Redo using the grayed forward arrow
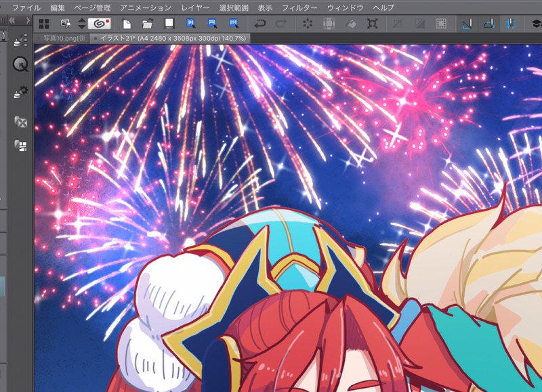Screen dimensions: 542x392 point(281,24)
